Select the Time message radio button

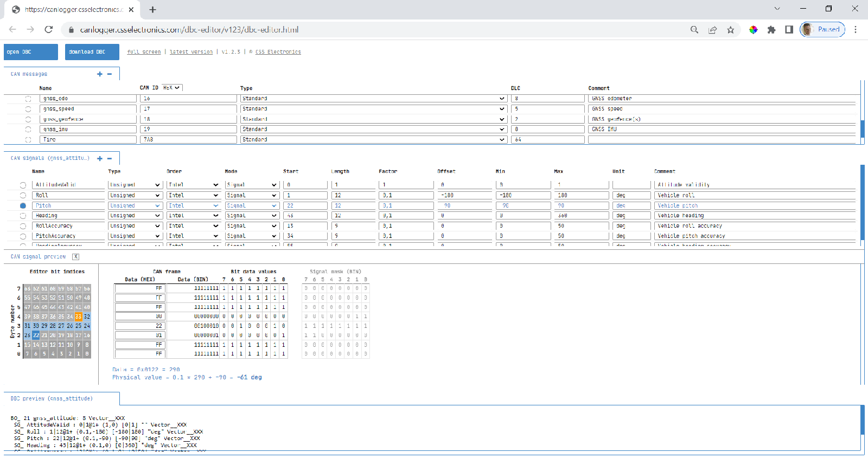tap(28, 140)
